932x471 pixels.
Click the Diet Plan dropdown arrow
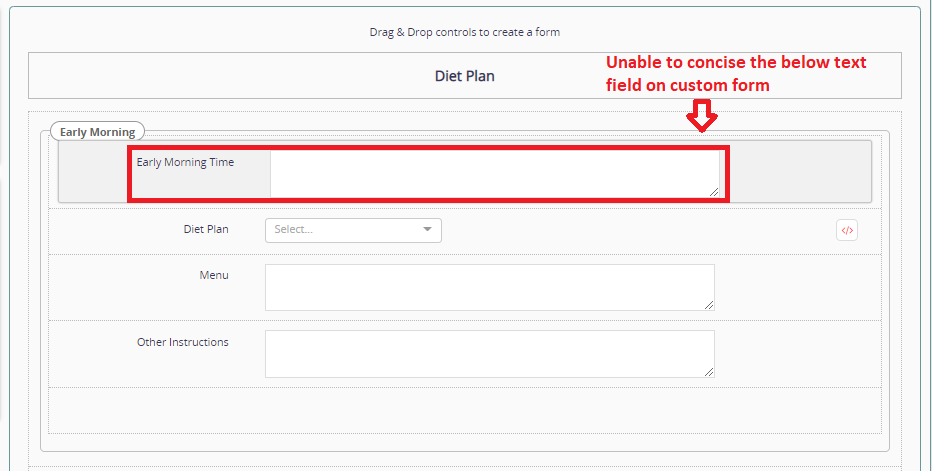point(428,230)
